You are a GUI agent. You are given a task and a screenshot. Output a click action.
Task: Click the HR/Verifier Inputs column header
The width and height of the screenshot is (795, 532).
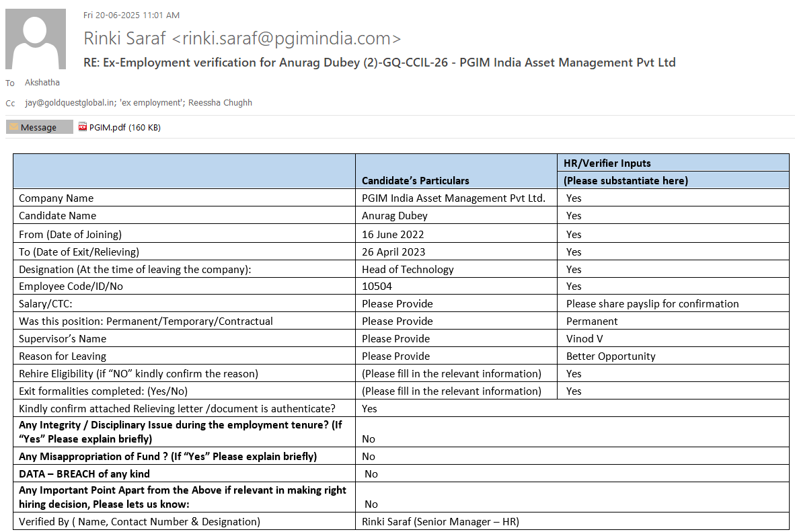607,163
